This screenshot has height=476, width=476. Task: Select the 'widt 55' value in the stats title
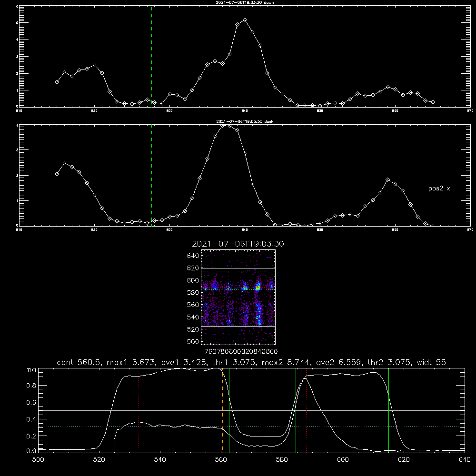point(431,362)
